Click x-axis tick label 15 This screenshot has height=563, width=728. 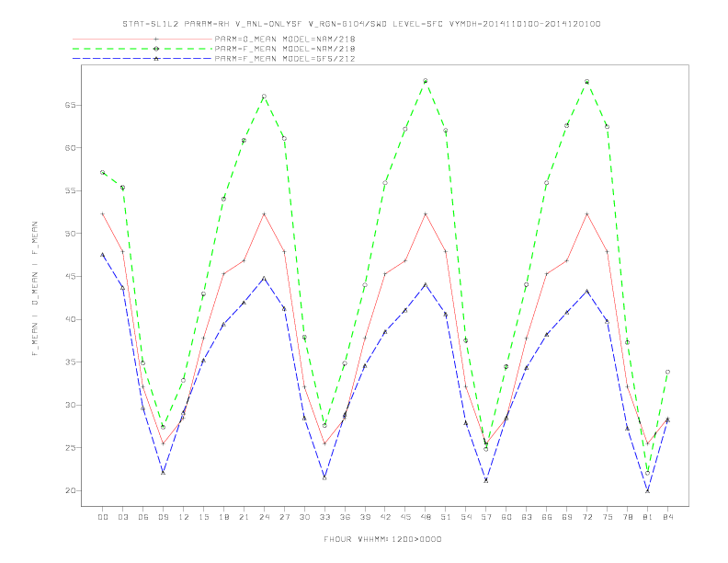pos(203,517)
